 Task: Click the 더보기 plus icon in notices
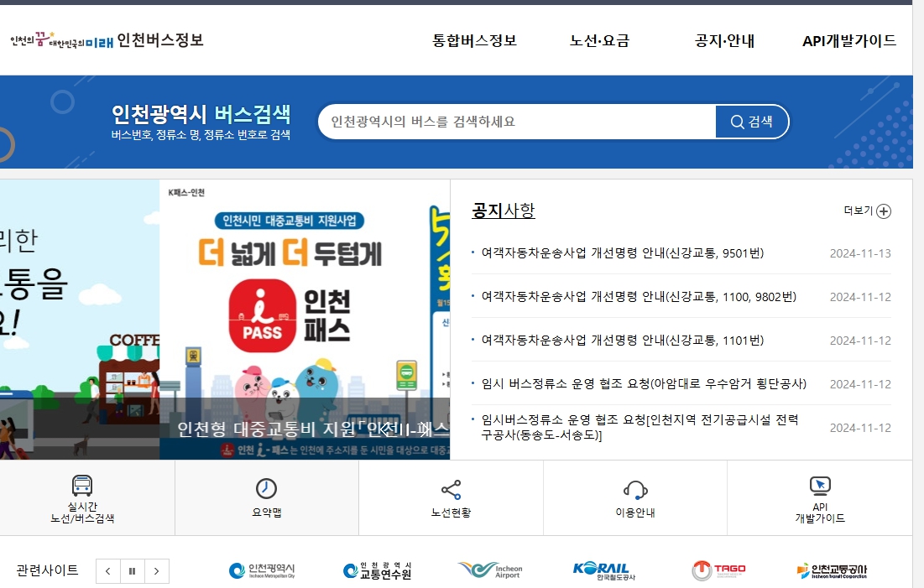884,211
